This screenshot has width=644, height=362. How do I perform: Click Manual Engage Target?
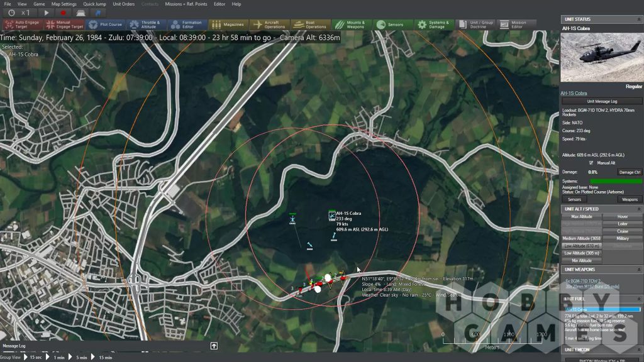(x=64, y=25)
